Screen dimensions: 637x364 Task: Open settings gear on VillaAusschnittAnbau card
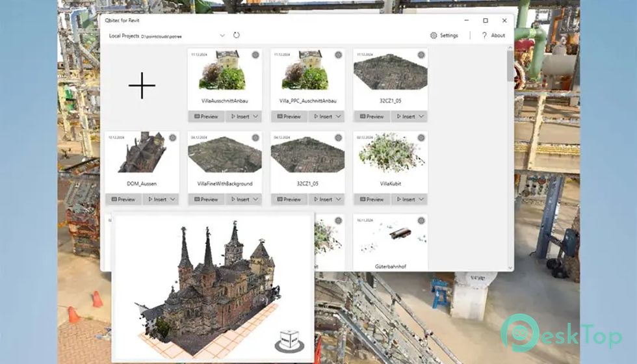(255, 55)
